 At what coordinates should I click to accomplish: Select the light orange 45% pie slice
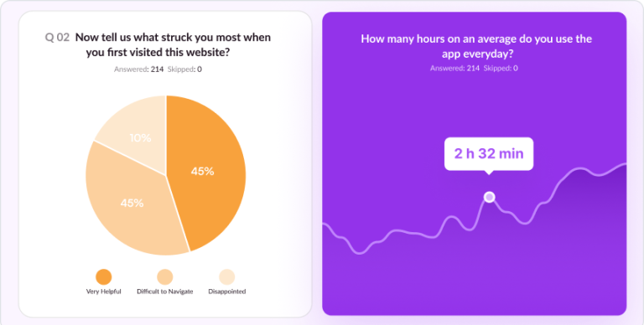coord(132,203)
